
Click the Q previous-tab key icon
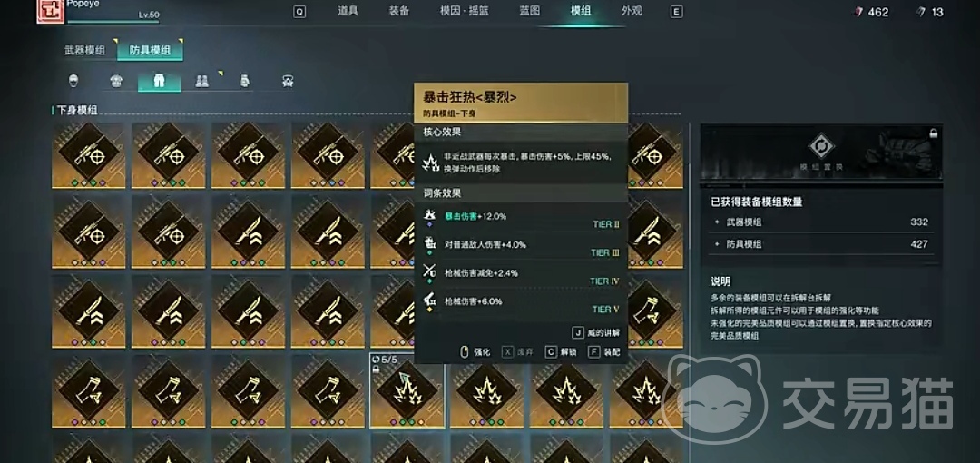[299, 11]
